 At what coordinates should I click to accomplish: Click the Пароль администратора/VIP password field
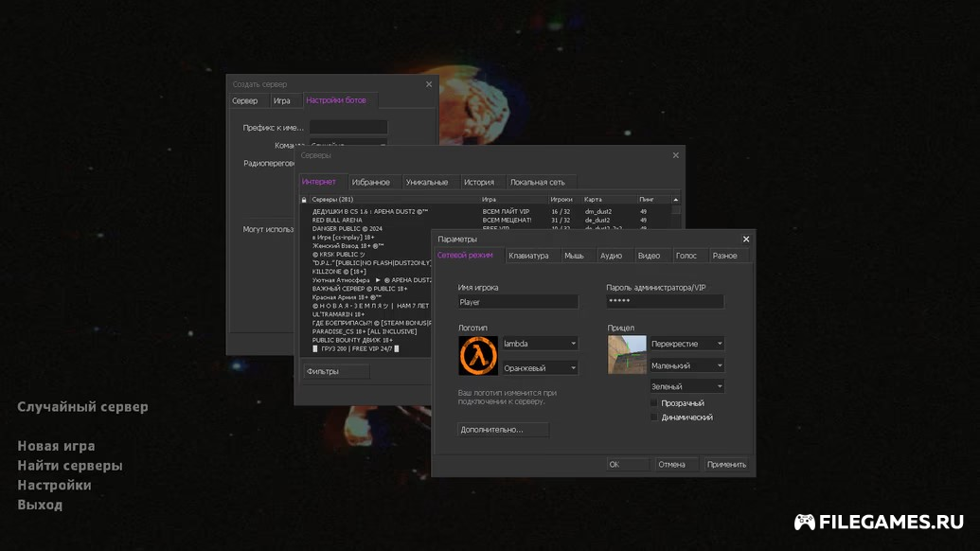click(x=665, y=302)
